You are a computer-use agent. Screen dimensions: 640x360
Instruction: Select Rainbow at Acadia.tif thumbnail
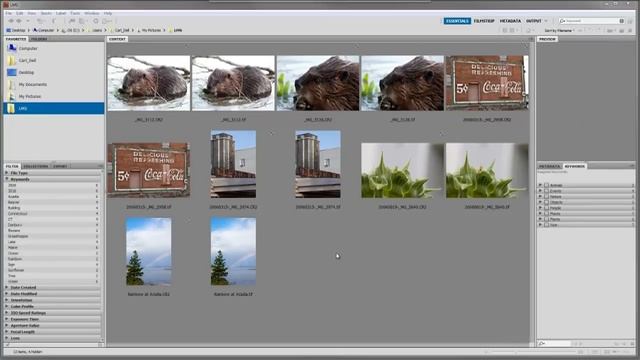pos(233,251)
